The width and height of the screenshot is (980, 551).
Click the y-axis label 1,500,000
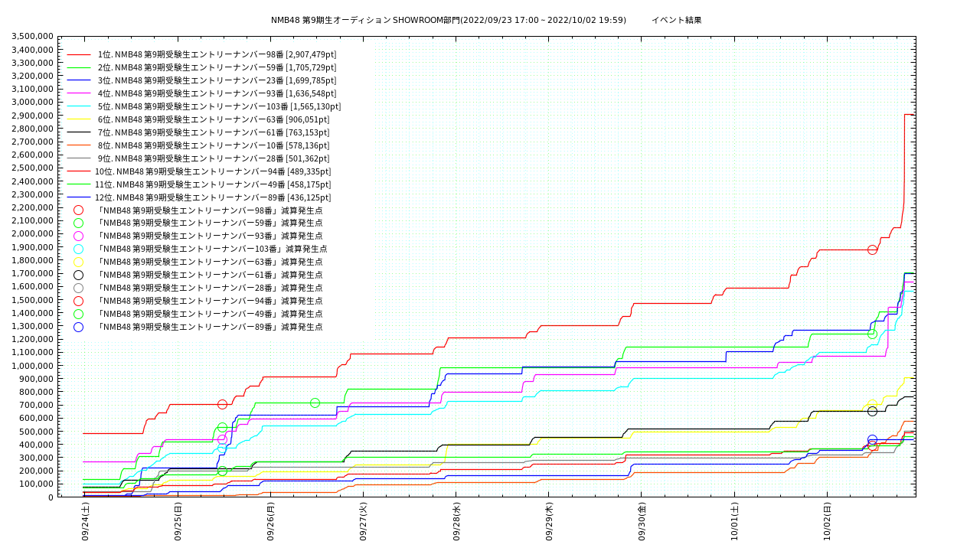[34, 300]
